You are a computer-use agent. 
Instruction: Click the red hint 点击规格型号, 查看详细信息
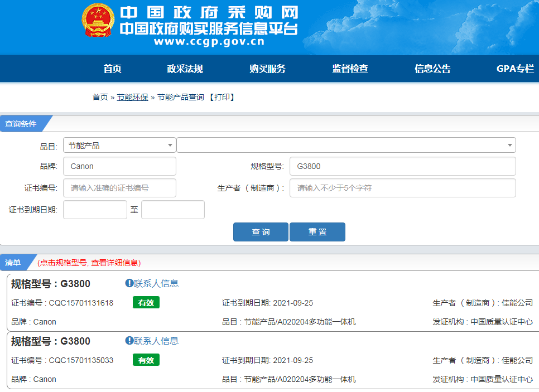coord(89,263)
